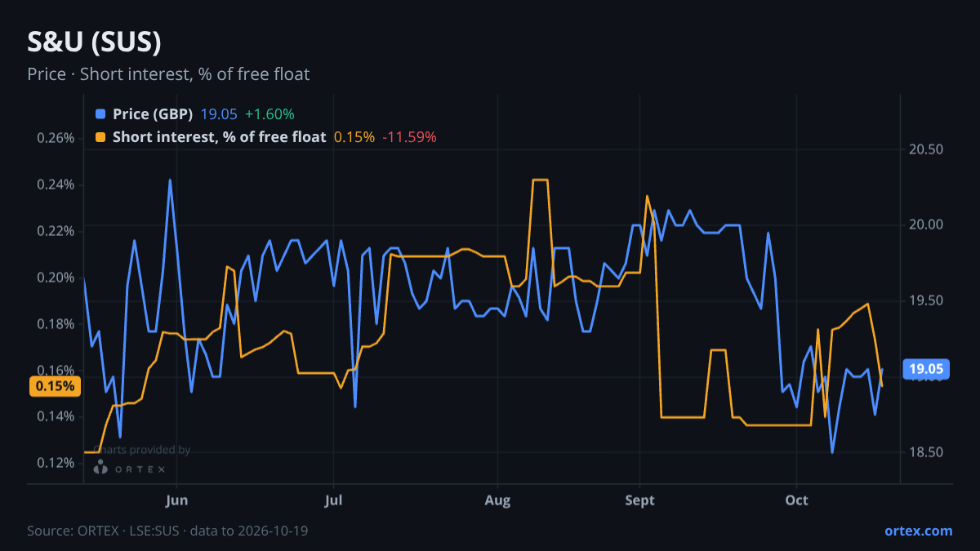Click the Aug x-axis label
Viewport: 980px width, 551px height.
(x=497, y=500)
